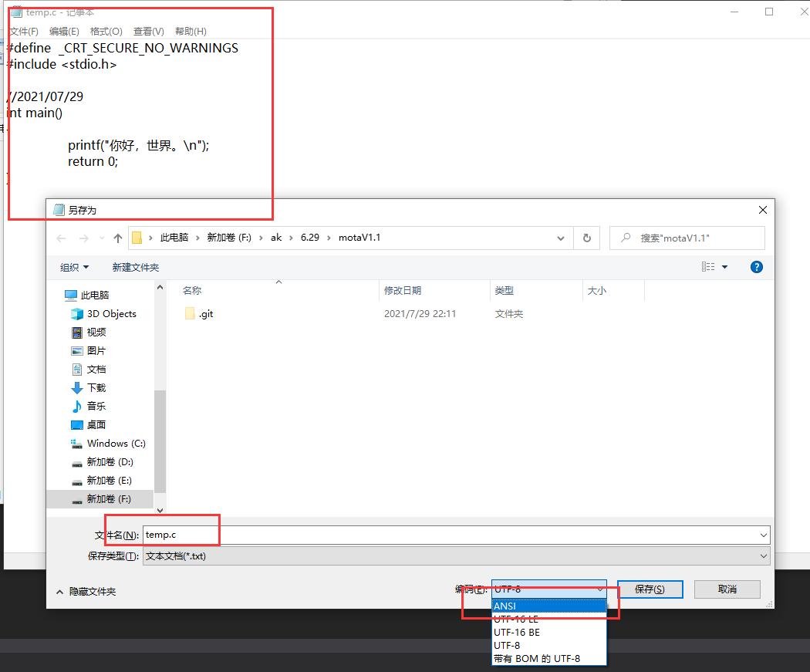Collapse folders with 隐藏文件夹

tap(86, 592)
